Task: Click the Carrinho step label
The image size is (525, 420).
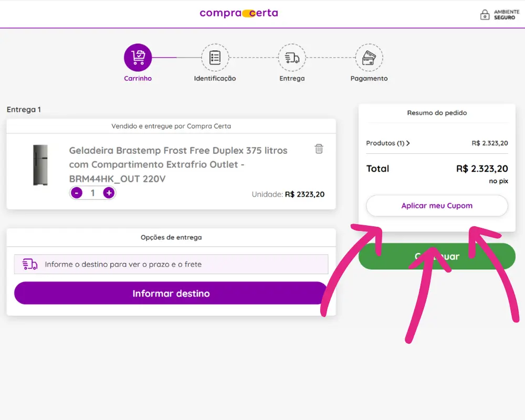Action: pyautogui.click(x=138, y=78)
